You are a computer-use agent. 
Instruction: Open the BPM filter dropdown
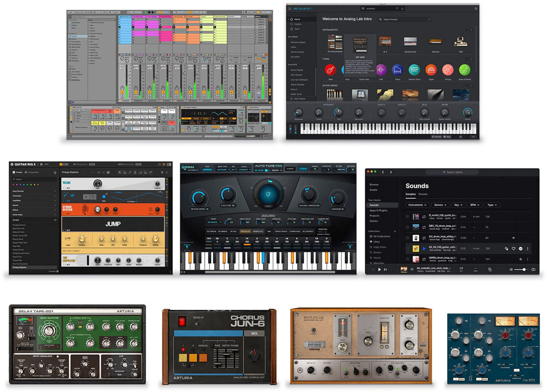(x=476, y=205)
